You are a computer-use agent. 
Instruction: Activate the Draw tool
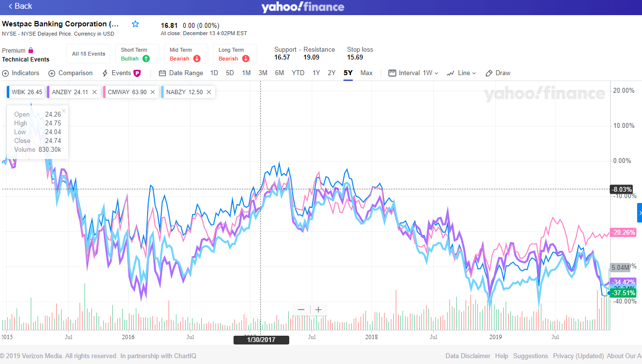pos(498,73)
